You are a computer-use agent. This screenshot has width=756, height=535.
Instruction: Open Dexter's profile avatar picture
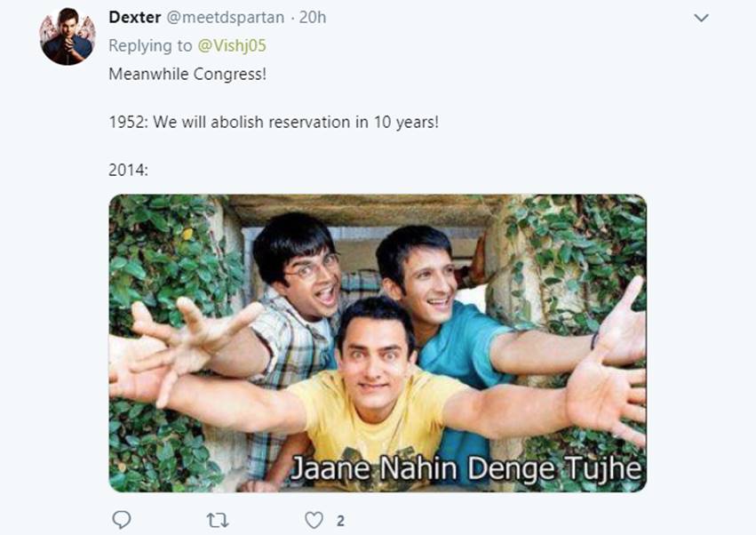point(68,36)
